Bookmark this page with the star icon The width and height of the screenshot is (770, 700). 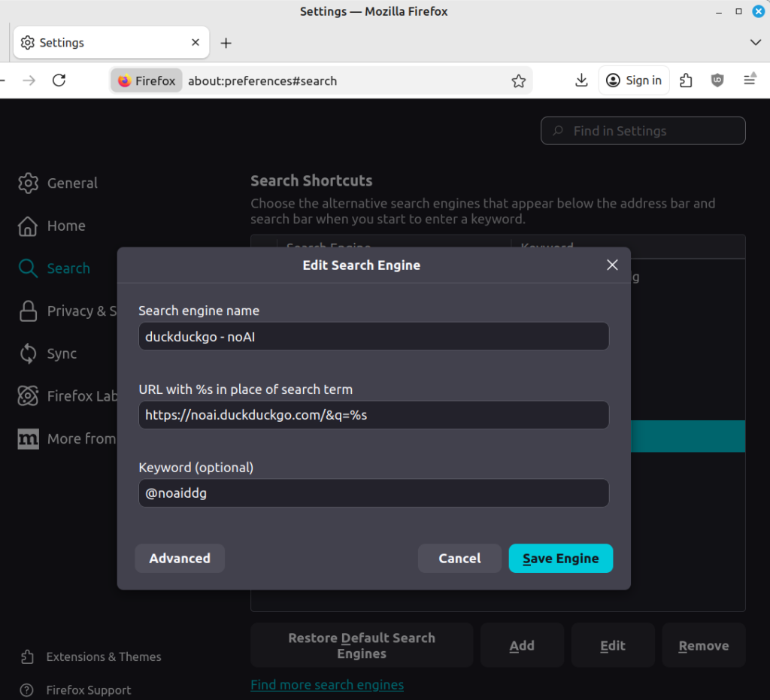tap(518, 81)
